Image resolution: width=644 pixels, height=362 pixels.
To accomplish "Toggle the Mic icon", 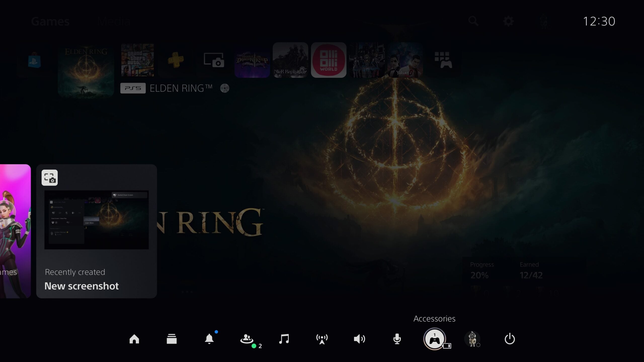I will (x=397, y=339).
